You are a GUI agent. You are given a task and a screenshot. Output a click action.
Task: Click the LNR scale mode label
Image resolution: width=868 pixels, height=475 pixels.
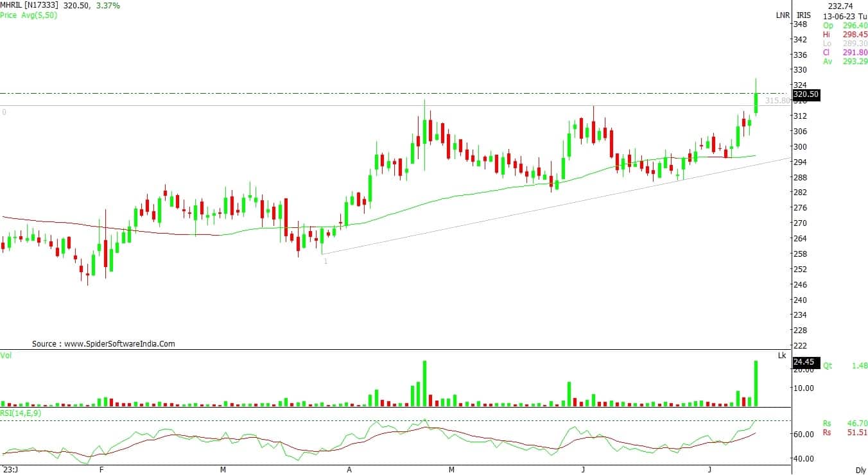pyautogui.click(x=783, y=15)
